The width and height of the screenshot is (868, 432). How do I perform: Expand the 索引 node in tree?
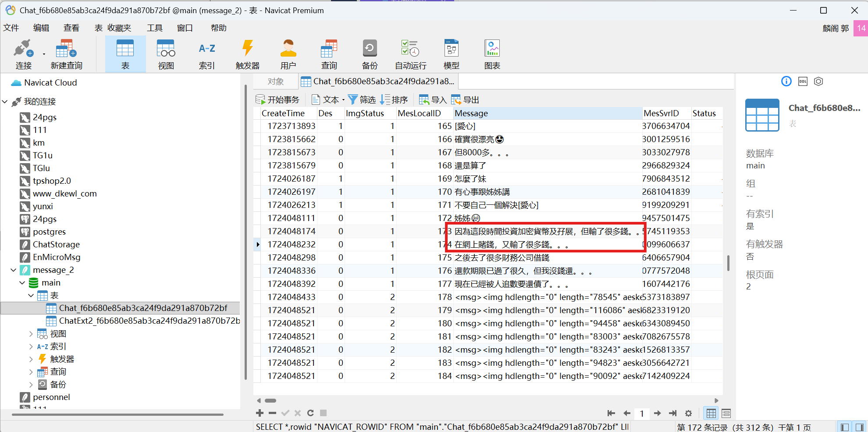click(x=31, y=346)
